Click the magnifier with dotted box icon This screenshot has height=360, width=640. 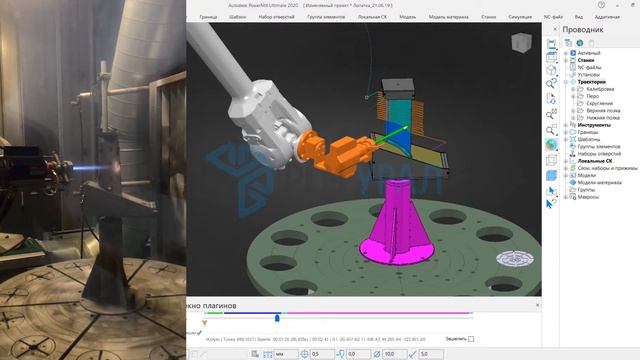pos(551,114)
